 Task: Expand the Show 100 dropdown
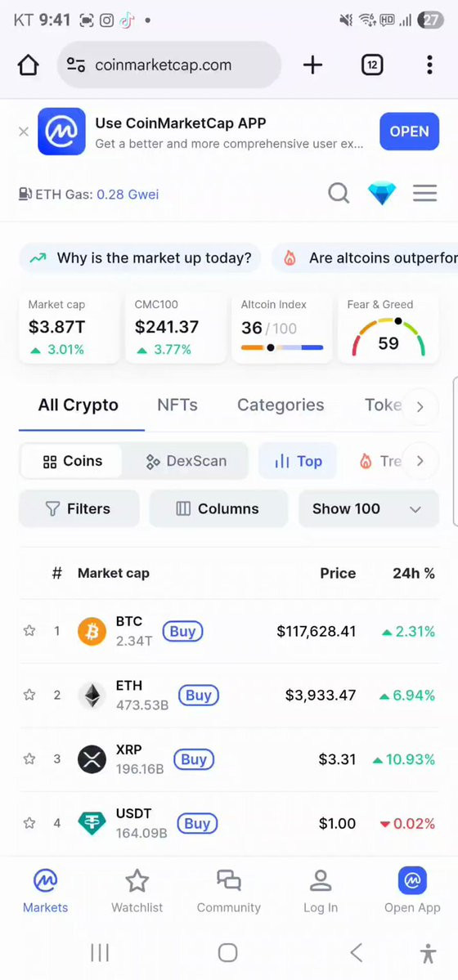tap(369, 508)
